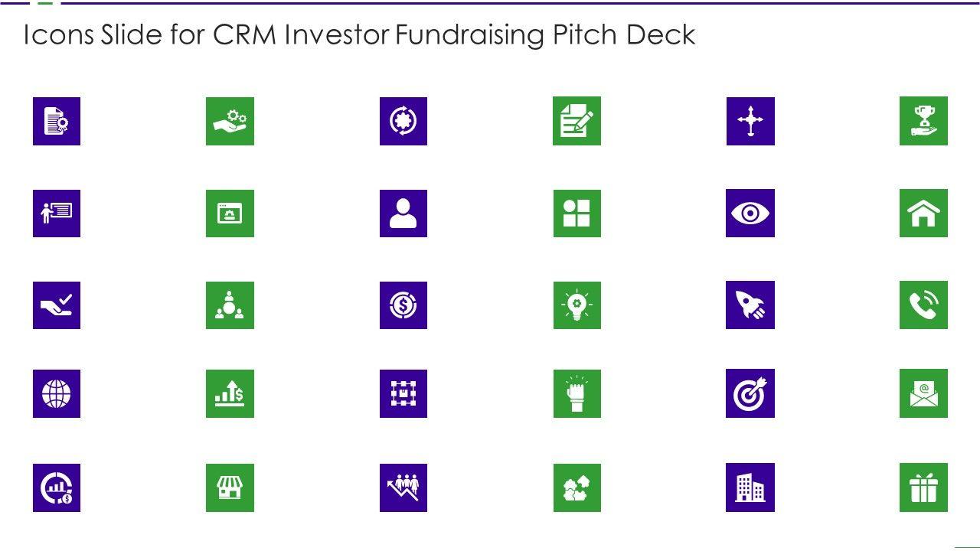Screen dimensions: 980x551
Task: Select the eye icon tile
Action: [750, 213]
